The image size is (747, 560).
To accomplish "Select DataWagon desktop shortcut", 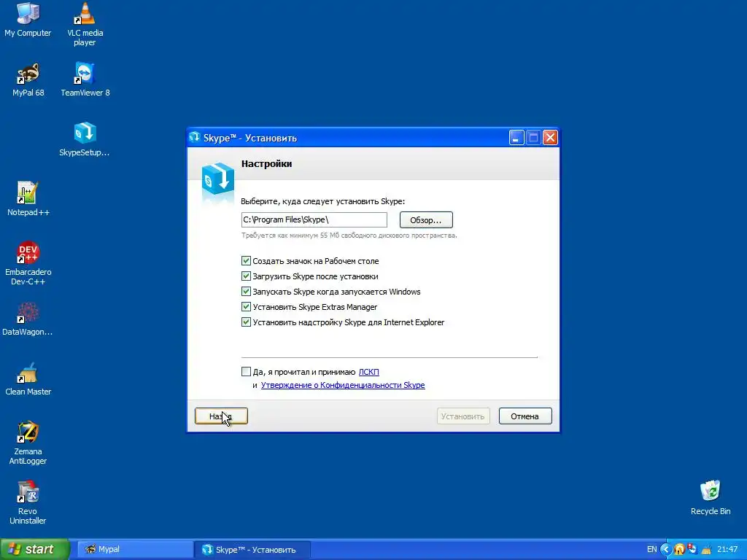I will pos(28,319).
